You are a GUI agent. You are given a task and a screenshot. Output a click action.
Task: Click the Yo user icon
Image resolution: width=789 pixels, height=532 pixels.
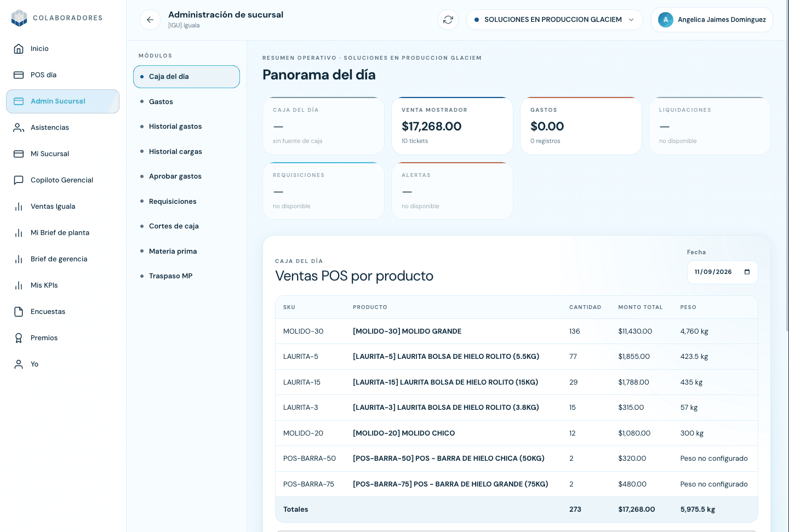[19, 364]
